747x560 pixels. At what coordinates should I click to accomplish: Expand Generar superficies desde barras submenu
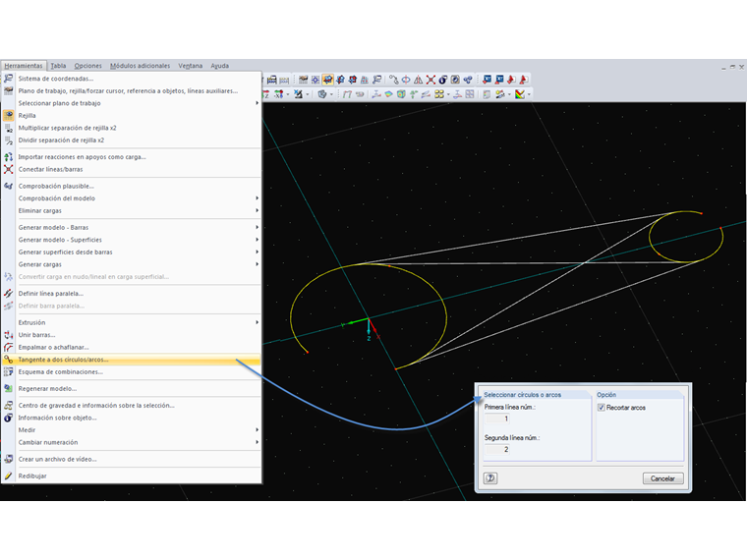coord(131,252)
